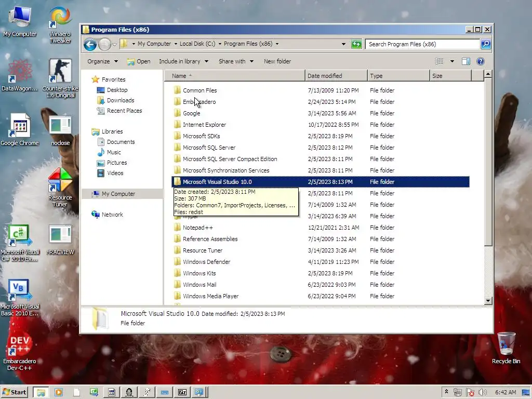Open the 7z taskbar button

click(182, 393)
